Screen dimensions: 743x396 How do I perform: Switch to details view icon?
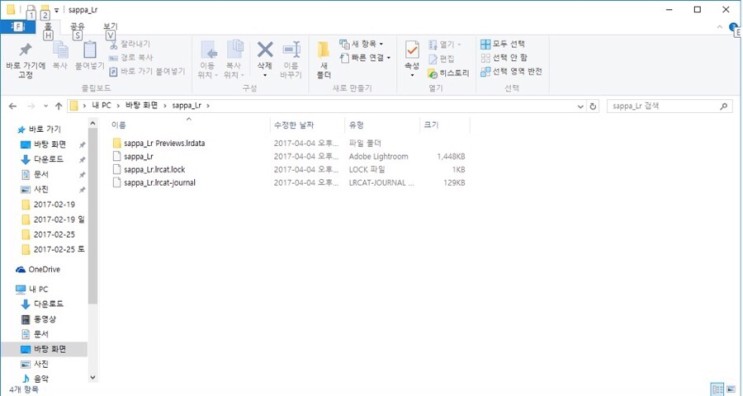tap(717, 389)
